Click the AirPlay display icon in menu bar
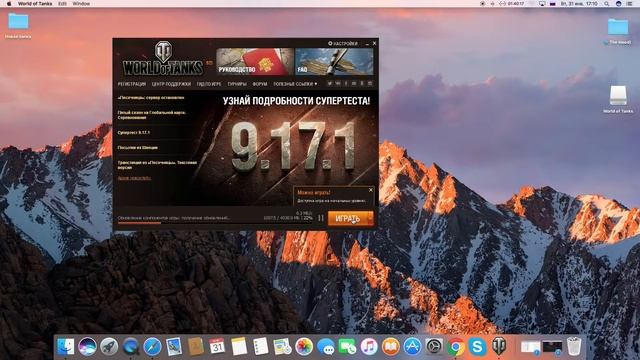This screenshot has width=640, height=360. 542,4
